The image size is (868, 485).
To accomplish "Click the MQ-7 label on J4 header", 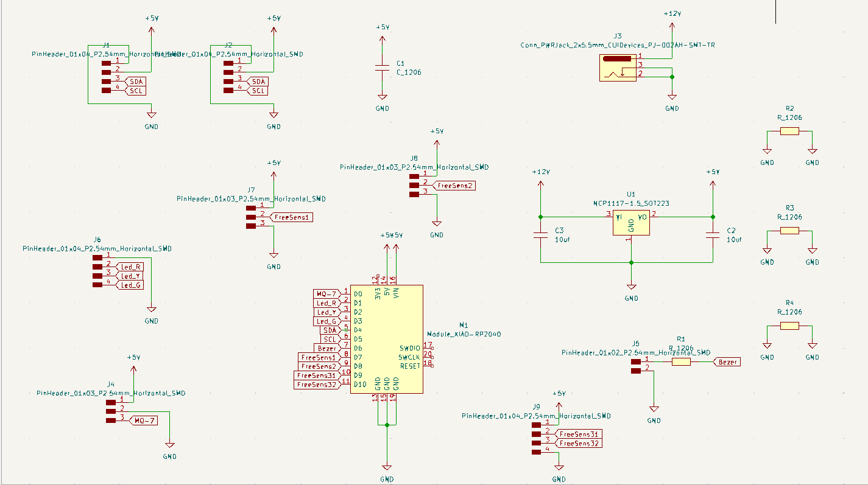I will [143, 420].
